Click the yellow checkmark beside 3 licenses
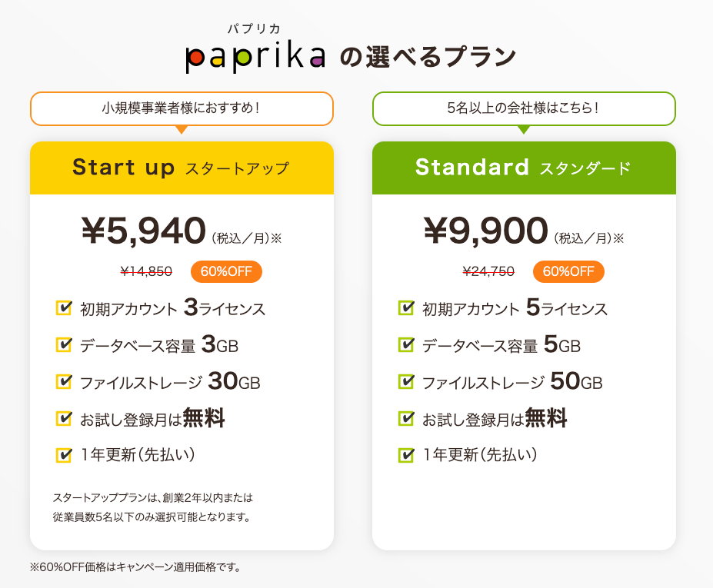 64,307
